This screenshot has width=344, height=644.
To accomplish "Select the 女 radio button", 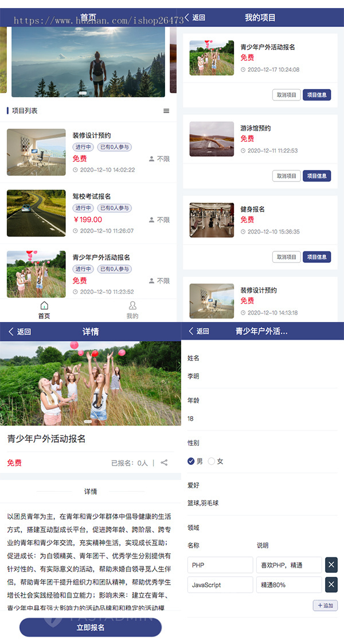I will tap(212, 461).
